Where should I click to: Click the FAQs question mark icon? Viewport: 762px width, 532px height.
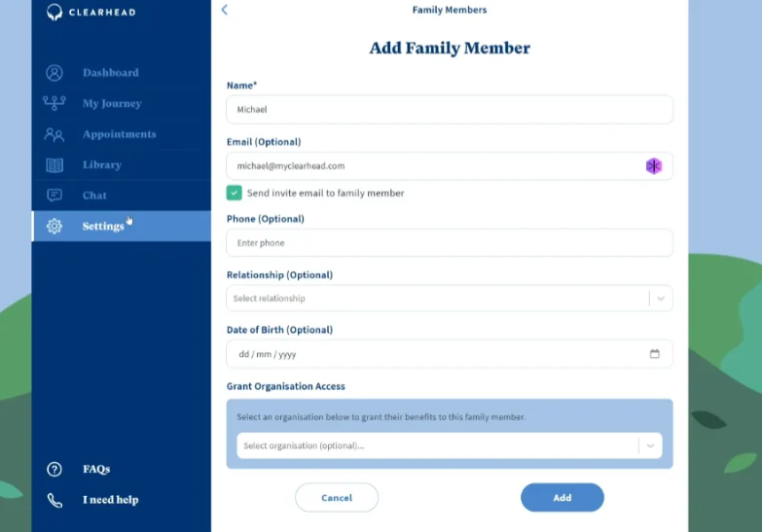point(54,469)
